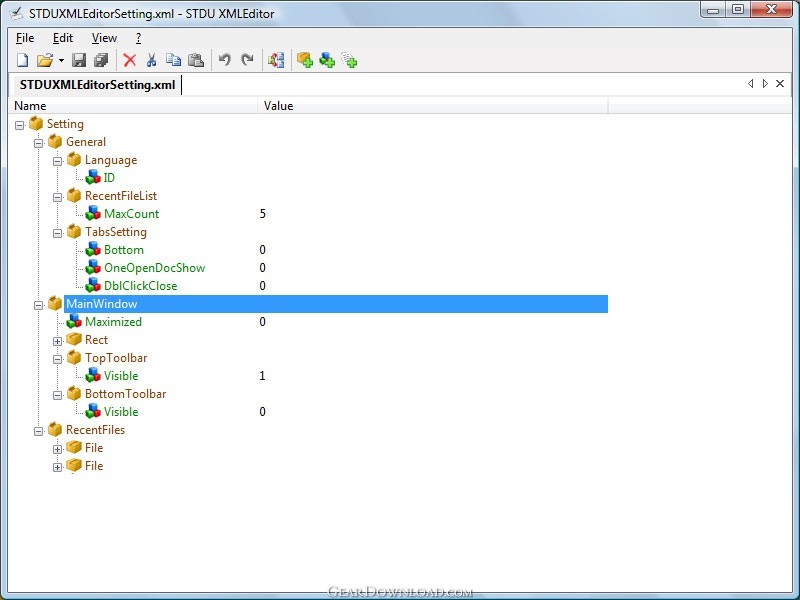Click the Copy toolbar icon

173,60
